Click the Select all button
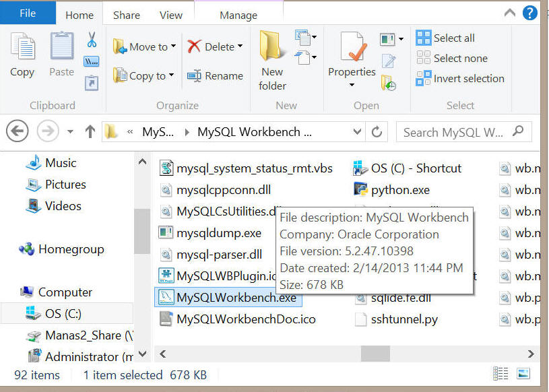 pos(445,38)
